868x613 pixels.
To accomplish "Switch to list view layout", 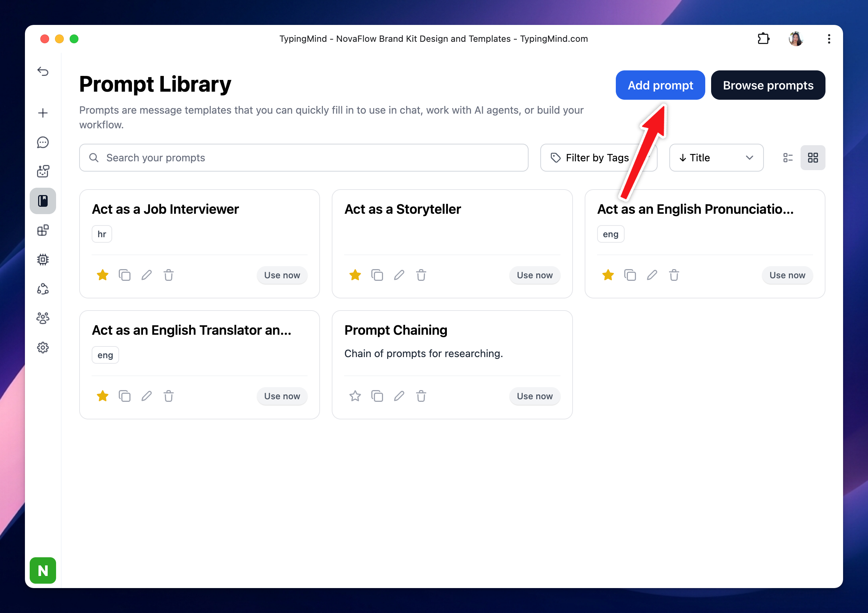I will click(788, 158).
